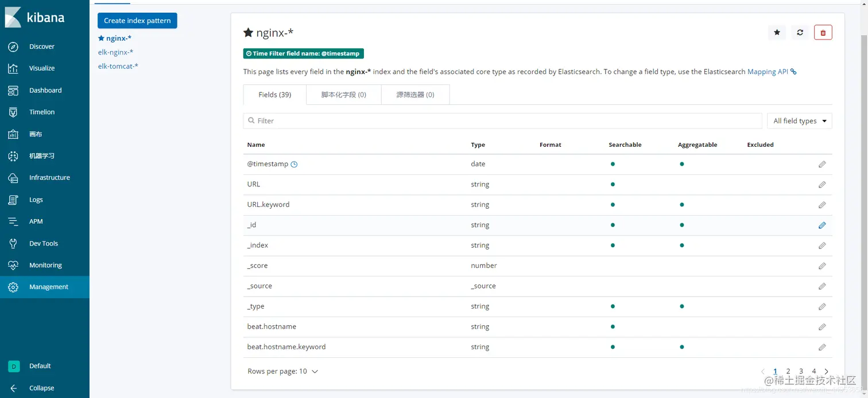Viewport: 868px width, 398px height.
Task: Go to next page arrow
Action: (x=827, y=372)
